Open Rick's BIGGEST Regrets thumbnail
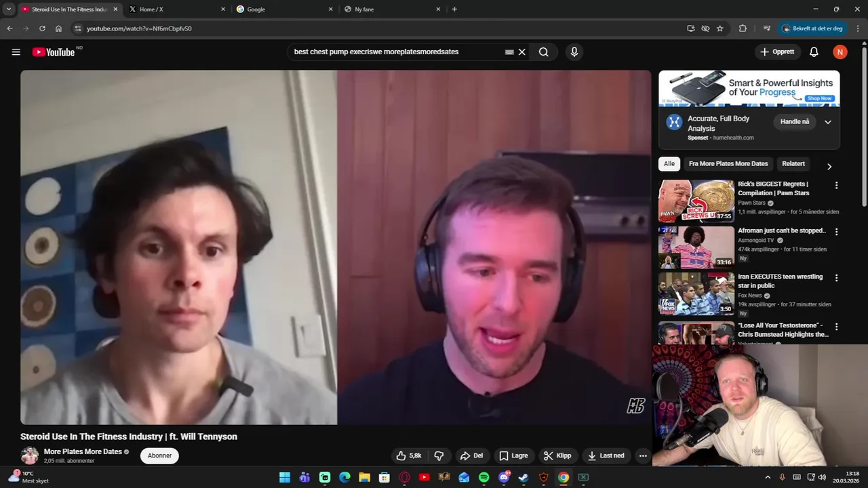The height and width of the screenshot is (488, 868). pos(696,201)
